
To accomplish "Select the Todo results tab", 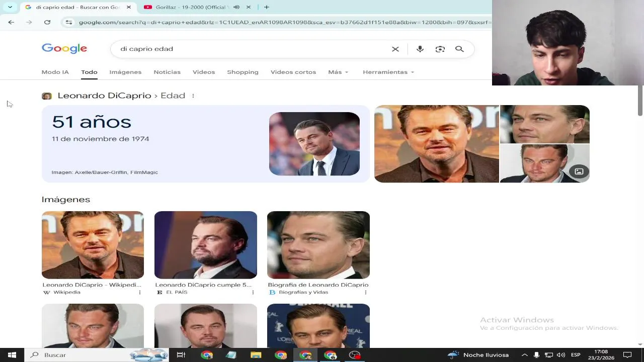I will [89, 72].
